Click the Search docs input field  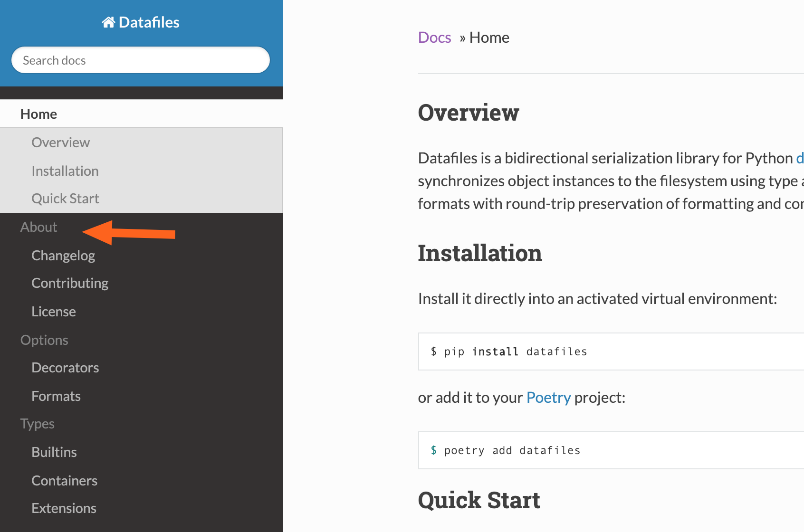pos(141,60)
